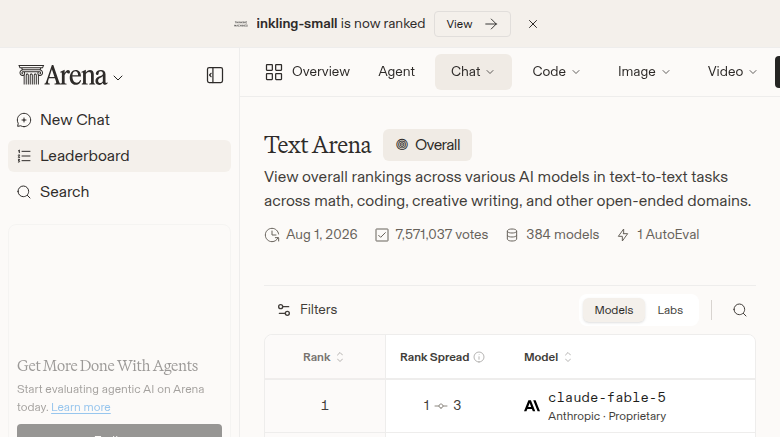Dismiss the inkling-small announcement banner
The height and width of the screenshot is (437, 780).
coord(533,24)
